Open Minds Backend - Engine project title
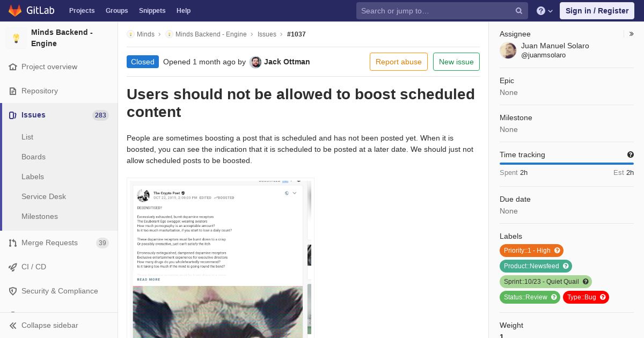 pos(62,38)
